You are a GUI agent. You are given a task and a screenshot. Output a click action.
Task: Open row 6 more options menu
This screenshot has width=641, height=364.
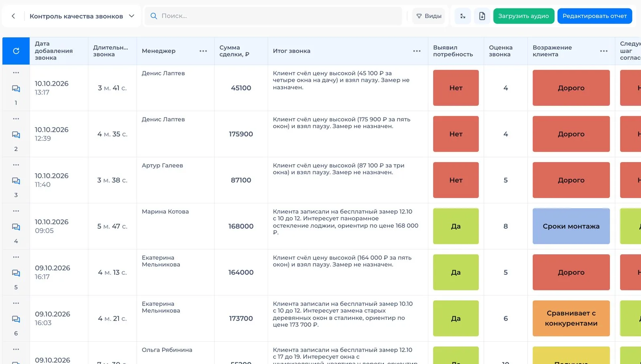16,303
